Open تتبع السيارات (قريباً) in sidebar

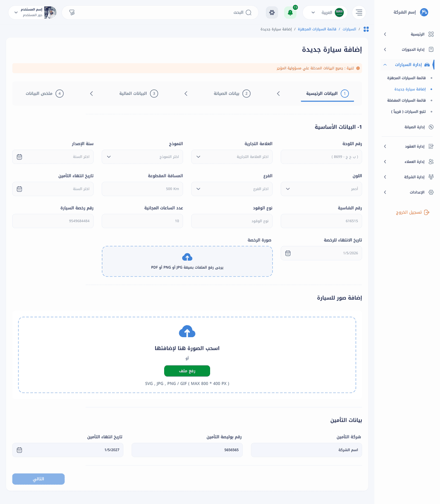click(x=408, y=112)
